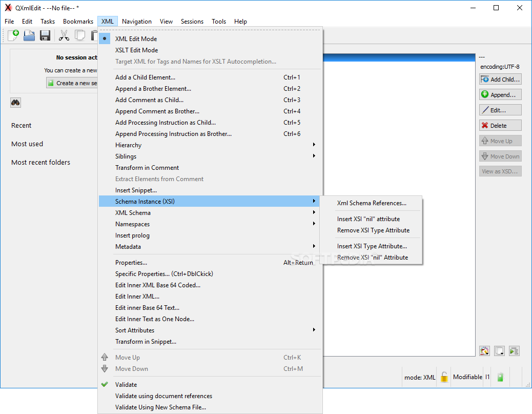The image size is (532, 414).
Task: Select Transform in Snippet...
Action: [x=210, y=342]
